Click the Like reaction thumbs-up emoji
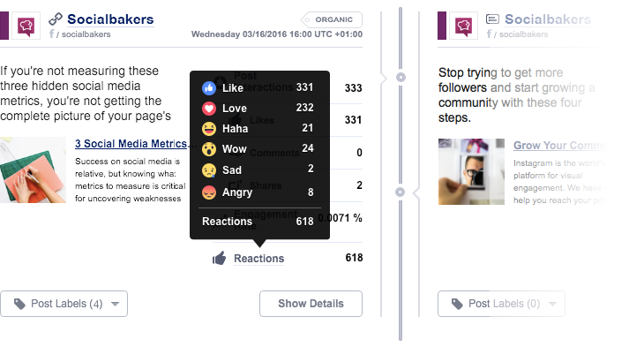The height and width of the screenshot is (347, 644). point(209,87)
